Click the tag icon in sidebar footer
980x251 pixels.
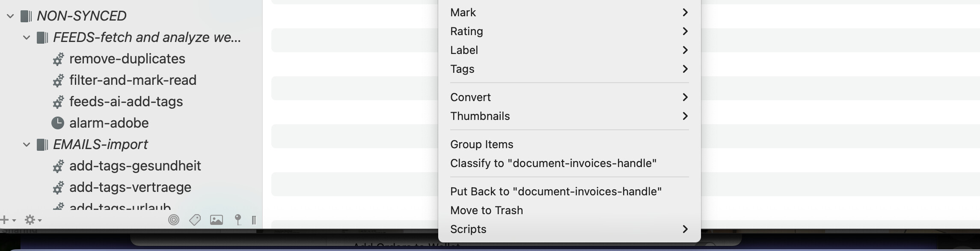click(x=195, y=220)
